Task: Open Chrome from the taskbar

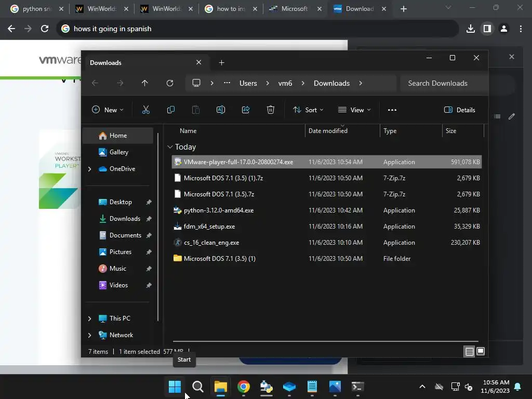Action: coord(244,387)
